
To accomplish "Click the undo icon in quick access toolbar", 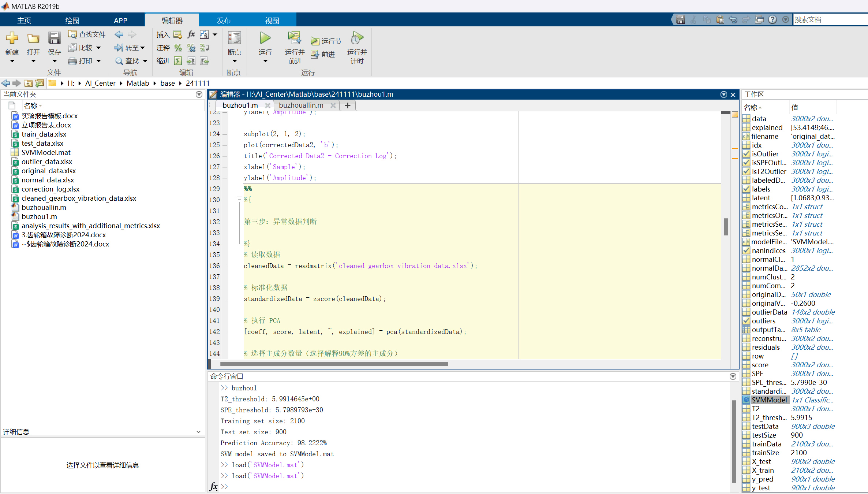I will pos(733,19).
